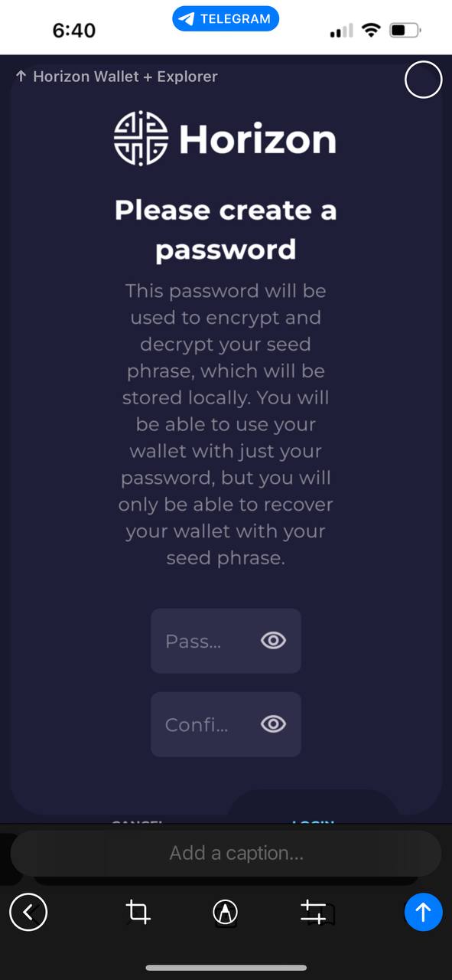Tap the Add a caption field

point(226,853)
